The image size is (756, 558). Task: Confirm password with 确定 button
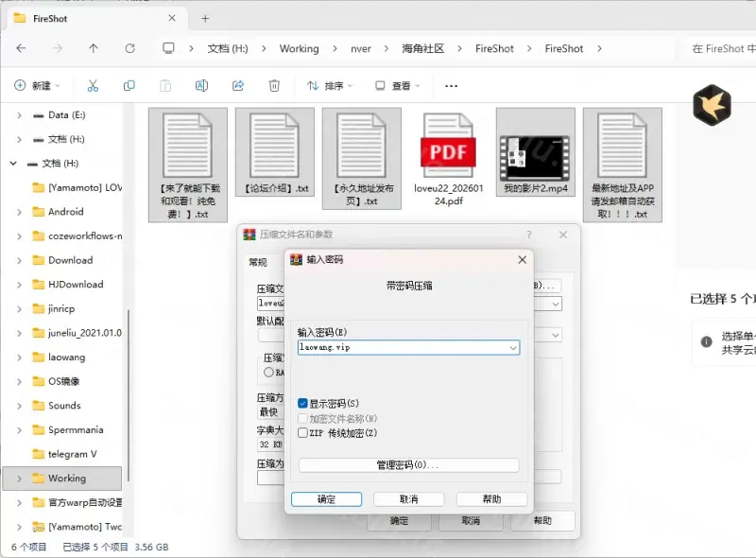click(x=326, y=499)
